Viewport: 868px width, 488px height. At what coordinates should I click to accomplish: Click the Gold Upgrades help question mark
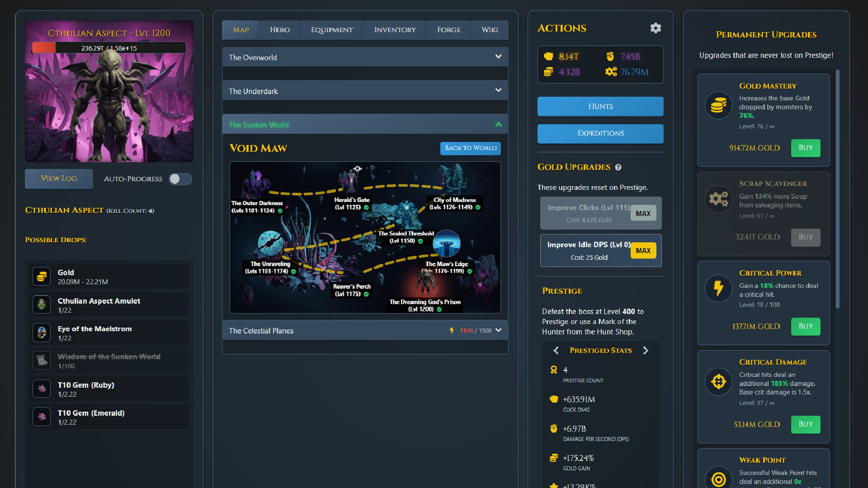[619, 168]
